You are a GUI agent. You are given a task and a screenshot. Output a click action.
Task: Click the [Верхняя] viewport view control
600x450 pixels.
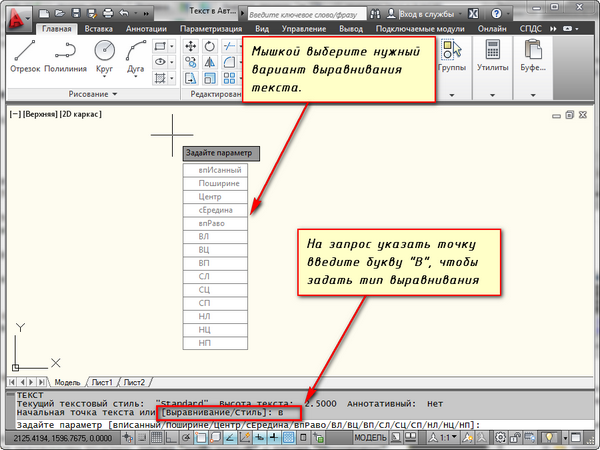(x=40, y=114)
